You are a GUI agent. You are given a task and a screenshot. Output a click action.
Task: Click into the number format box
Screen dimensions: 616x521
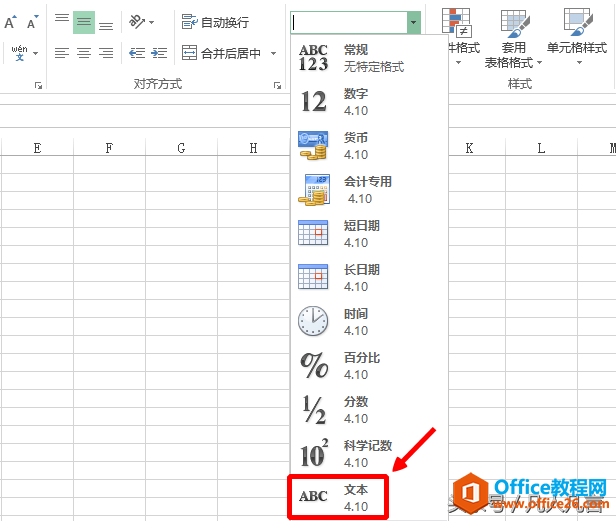click(x=349, y=22)
